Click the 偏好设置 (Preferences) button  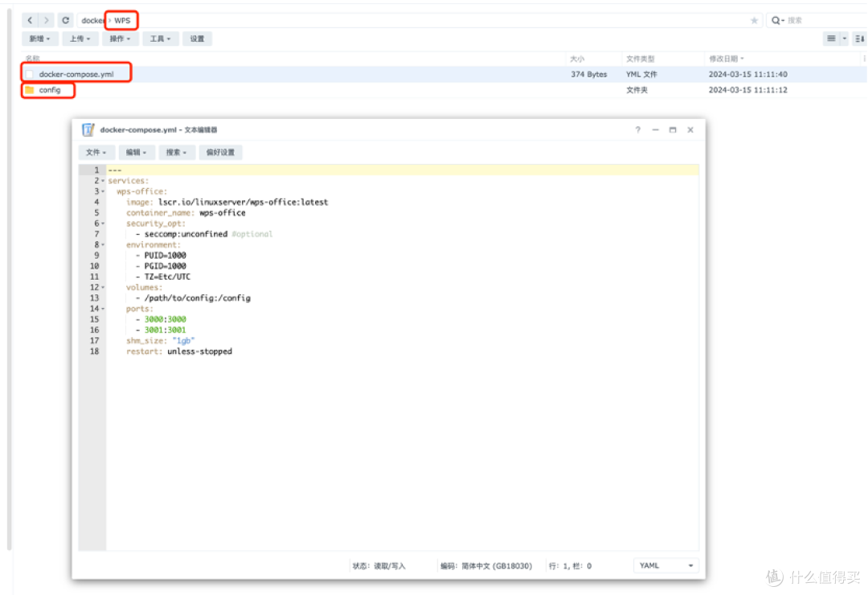220,152
